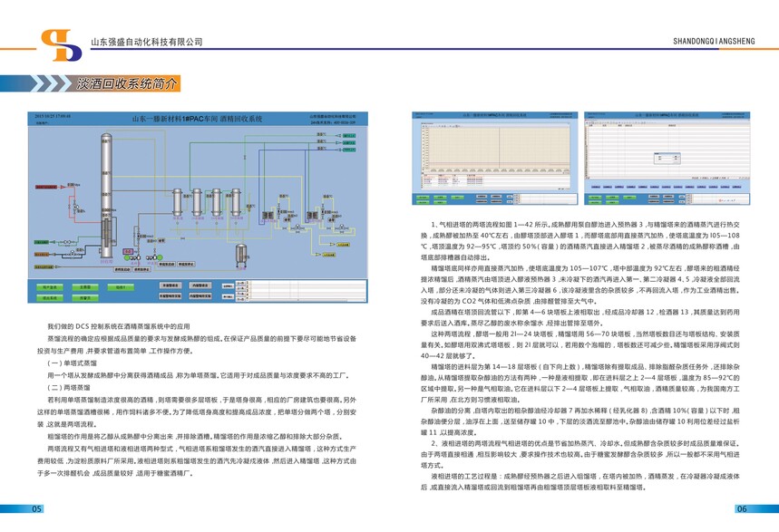
Task: Select the first condenser vessel beside the column
Action: pyautogui.click(x=178, y=203)
